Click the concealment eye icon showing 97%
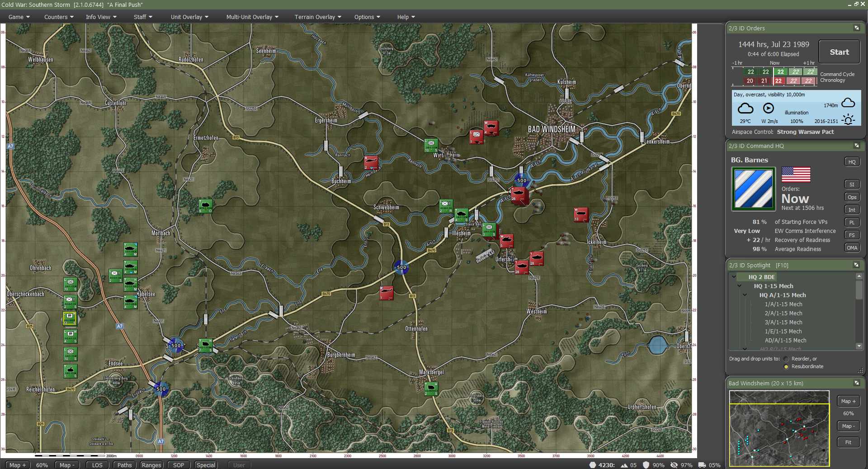868x469 pixels. tap(674, 465)
